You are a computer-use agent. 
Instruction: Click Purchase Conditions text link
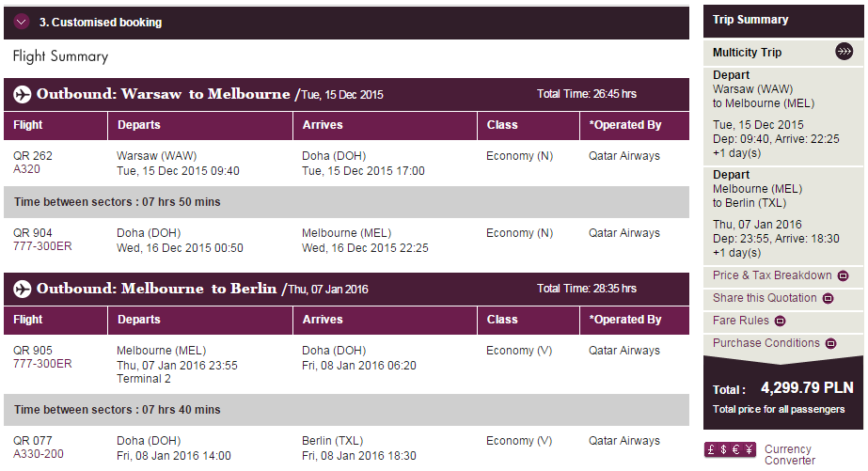point(765,343)
